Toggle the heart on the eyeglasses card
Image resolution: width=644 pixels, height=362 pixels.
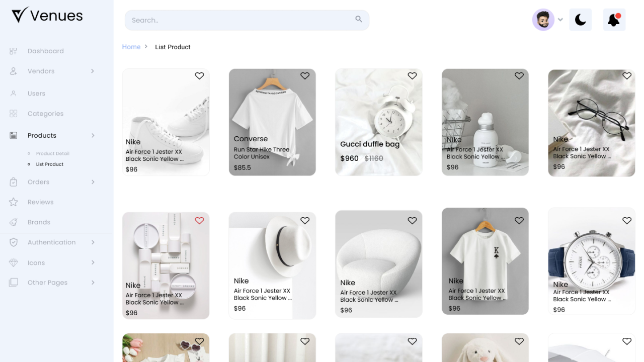(627, 76)
